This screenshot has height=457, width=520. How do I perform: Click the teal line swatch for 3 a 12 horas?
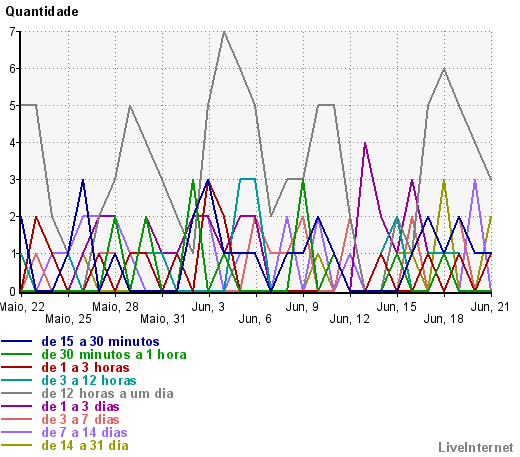[x=17, y=380]
